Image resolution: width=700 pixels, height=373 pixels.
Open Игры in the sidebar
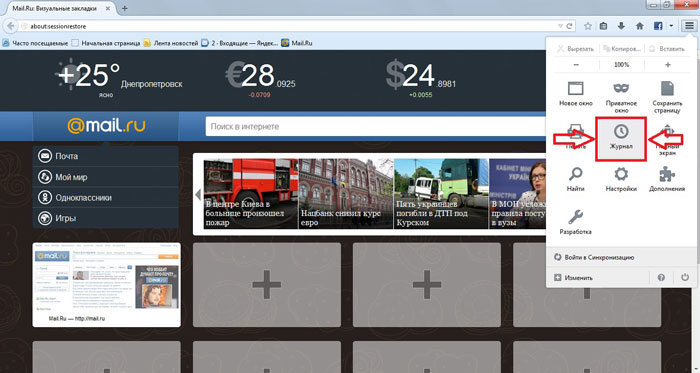pos(106,218)
